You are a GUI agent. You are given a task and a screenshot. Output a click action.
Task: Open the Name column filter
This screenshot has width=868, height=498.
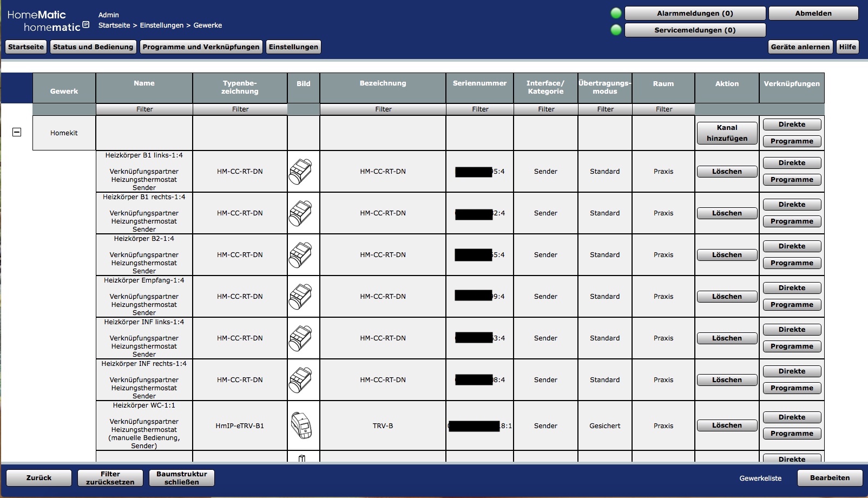144,109
